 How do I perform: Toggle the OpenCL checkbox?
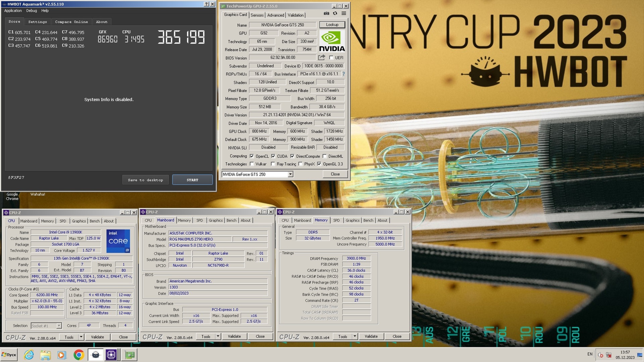(x=252, y=156)
